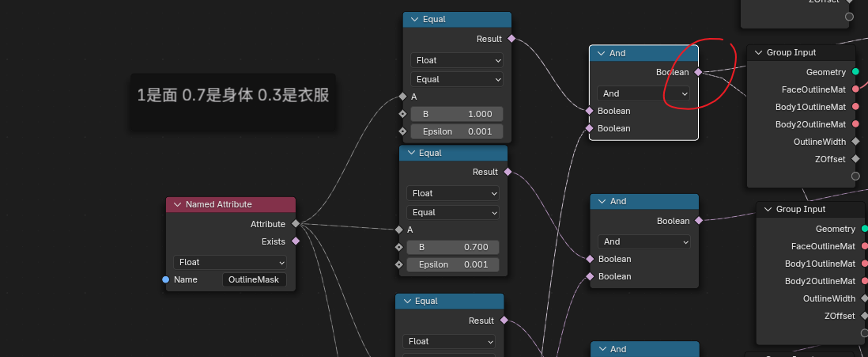Open Float type dropdown in Equal node with B 1.000

click(x=456, y=60)
